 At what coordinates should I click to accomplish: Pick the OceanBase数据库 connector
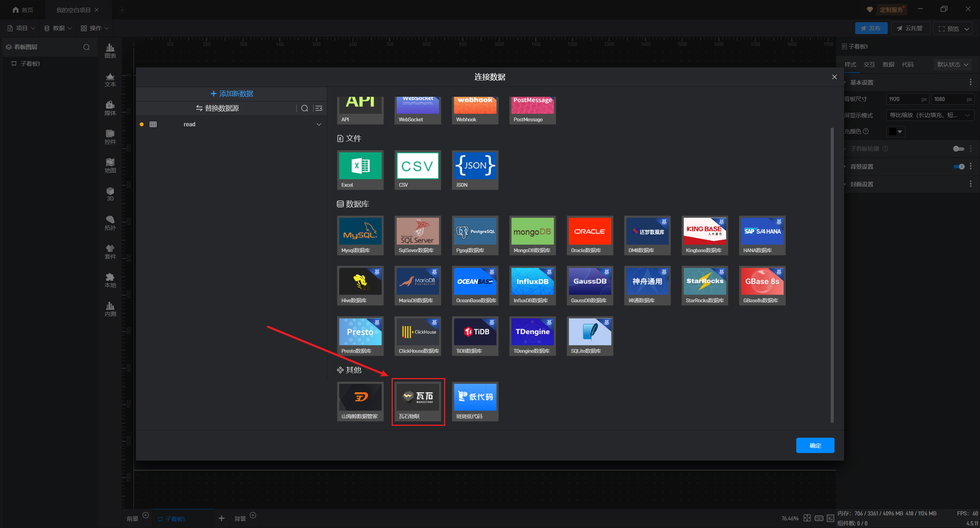coord(475,285)
